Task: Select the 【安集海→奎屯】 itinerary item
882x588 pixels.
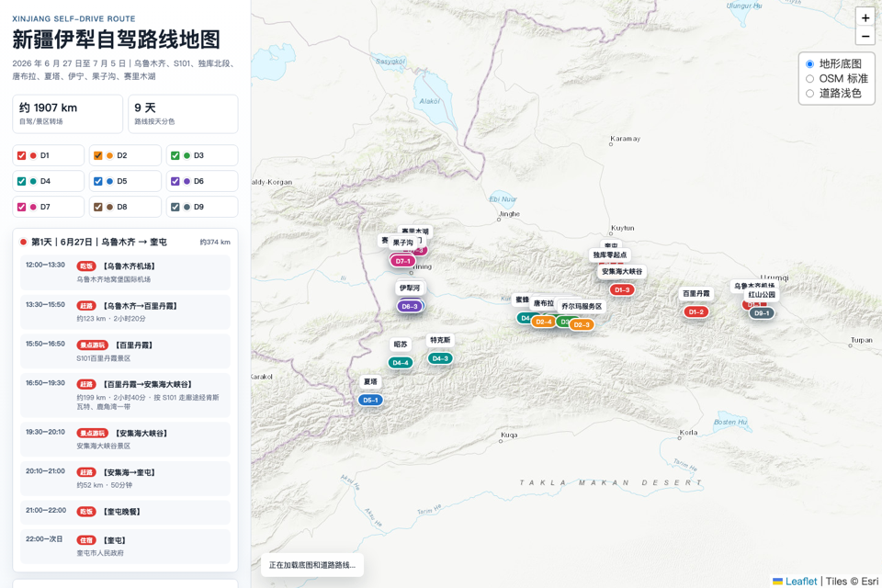Action: [125, 479]
